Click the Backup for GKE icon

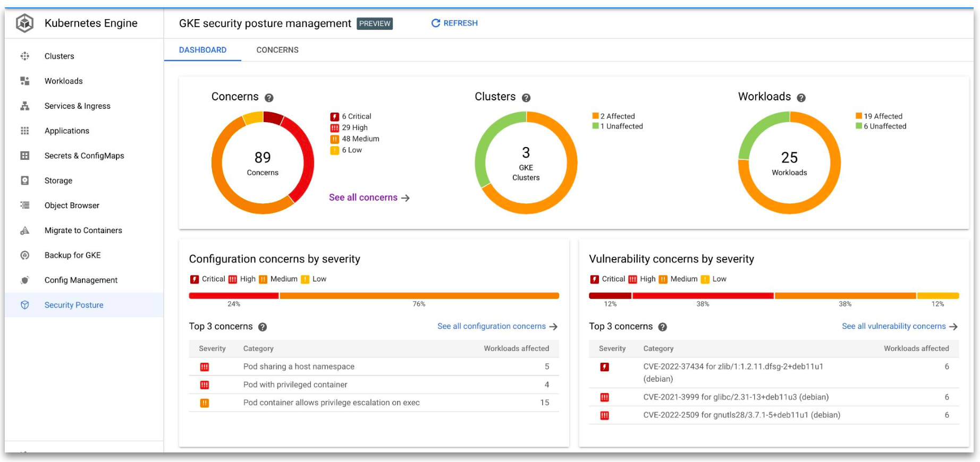[x=24, y=255]
